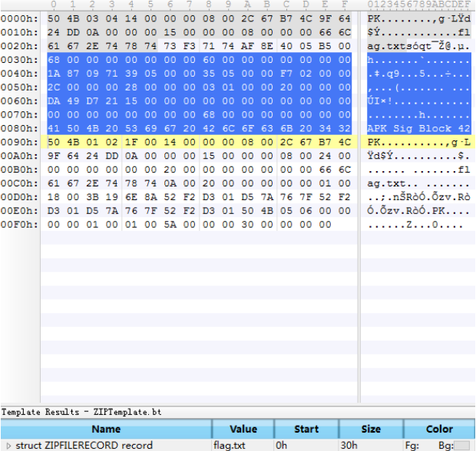Click the 0000h row address
The image size is (476, 451).
tap(19, 19)
